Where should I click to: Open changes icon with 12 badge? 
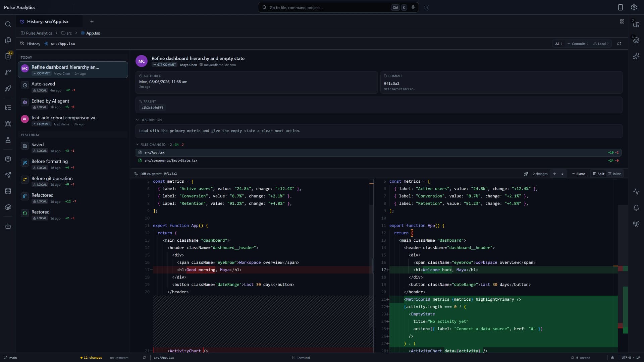point(8,56)
